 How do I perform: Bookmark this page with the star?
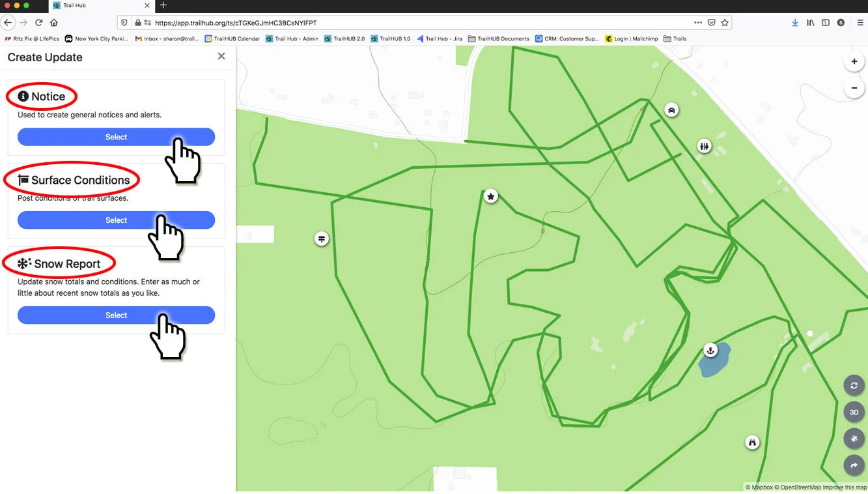pyautogui.click(x=724, y=22)
